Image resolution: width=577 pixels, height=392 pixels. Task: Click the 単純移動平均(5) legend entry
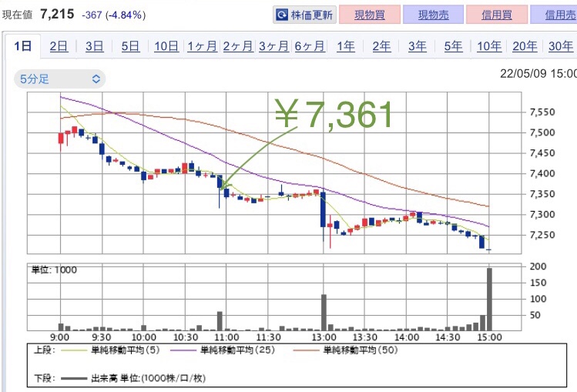(x=110, y=350)
